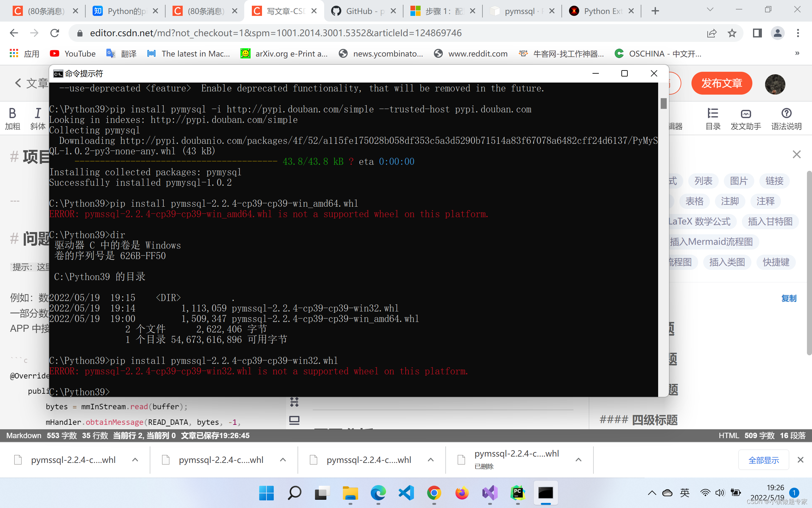This screenshot has width=812, height=508.
Task: Open the arXiv.org e-Print bookmark
Action: [x=284, y=54]
